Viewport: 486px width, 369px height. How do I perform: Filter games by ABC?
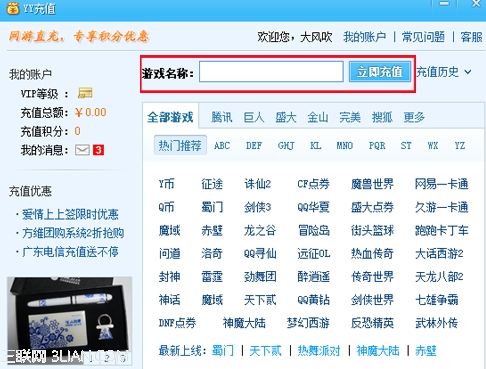point(222,146)
